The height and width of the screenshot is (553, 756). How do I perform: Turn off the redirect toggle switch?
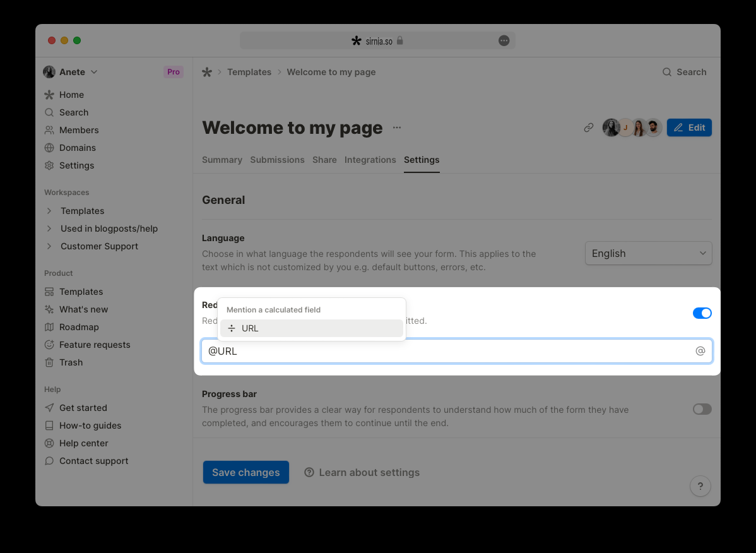tap(702, 313)
